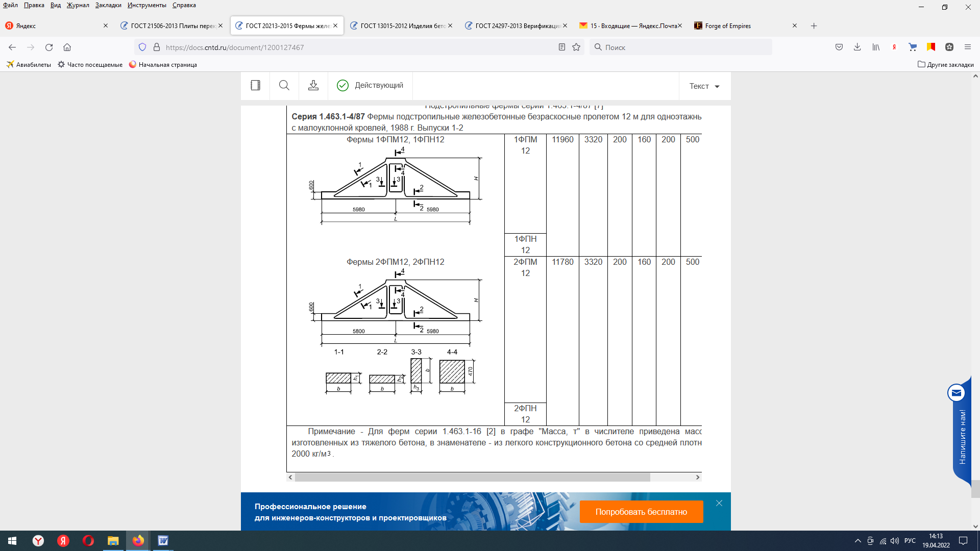Close the 'Forge of Empires' tab
The height and width of the screenshot is (551, 980).
pos(795,26)
